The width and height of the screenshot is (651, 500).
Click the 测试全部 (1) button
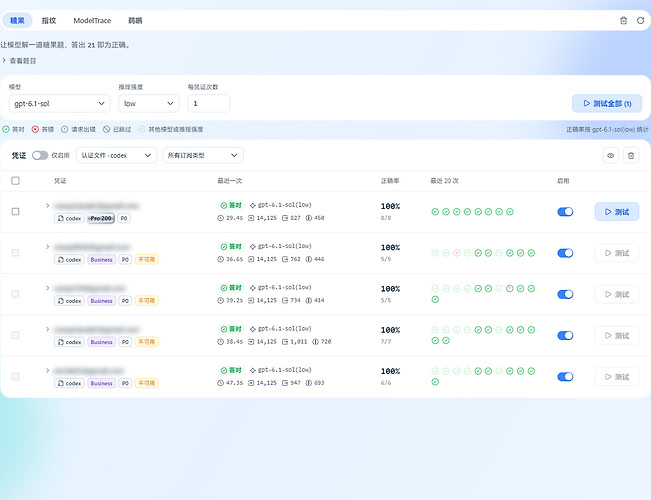click(607, 103)
